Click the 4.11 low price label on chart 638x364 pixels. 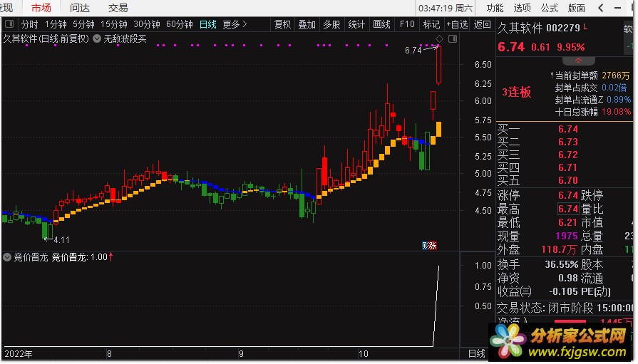[61, 240]
